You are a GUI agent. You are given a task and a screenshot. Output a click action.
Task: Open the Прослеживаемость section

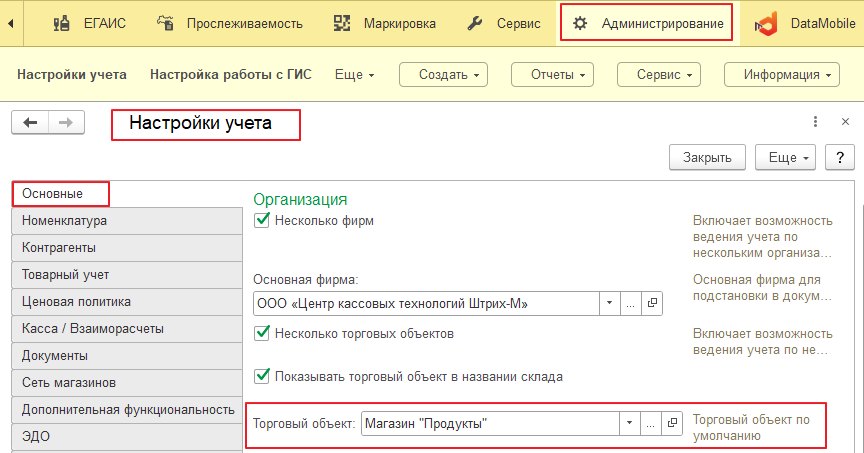[230, 23]
